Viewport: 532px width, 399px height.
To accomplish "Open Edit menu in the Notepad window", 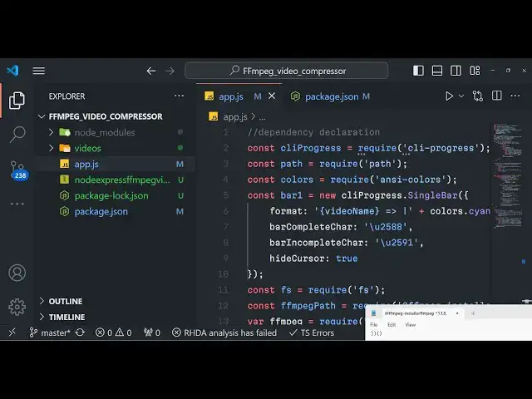I will 392,325.
